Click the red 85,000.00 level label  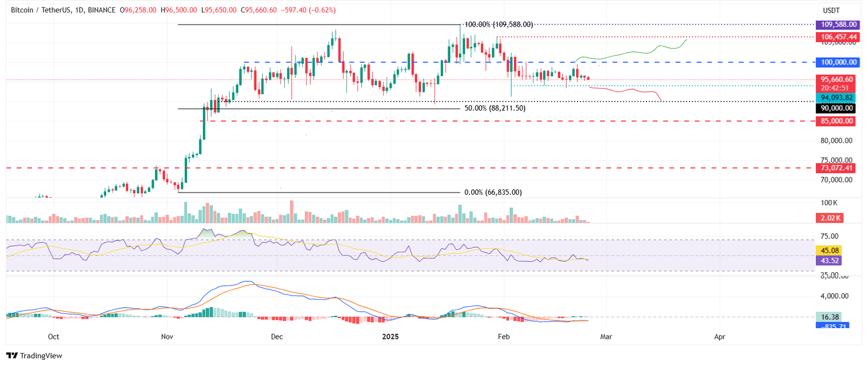[838, 120]
